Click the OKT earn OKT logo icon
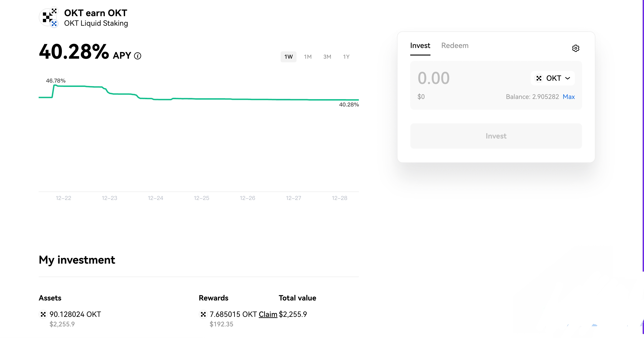 tap(49, 17)
